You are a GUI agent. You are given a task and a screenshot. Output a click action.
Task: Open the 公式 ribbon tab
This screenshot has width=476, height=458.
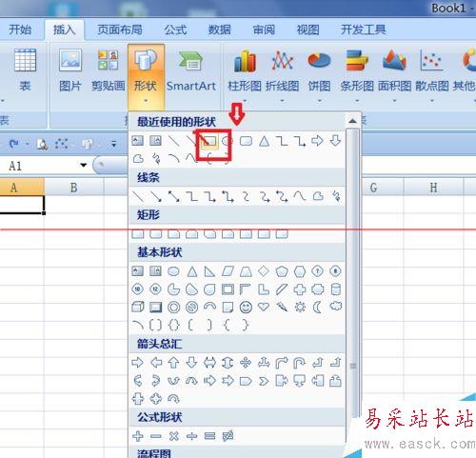click(175, 30)
